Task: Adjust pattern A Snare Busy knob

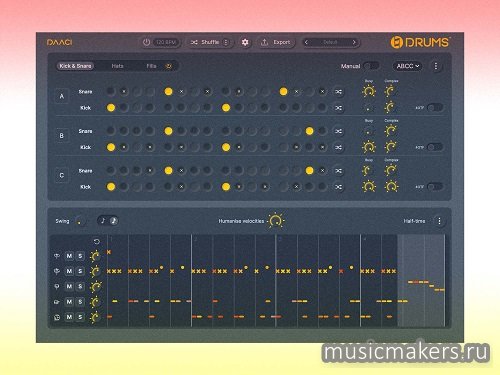Action: click(369, 91)
